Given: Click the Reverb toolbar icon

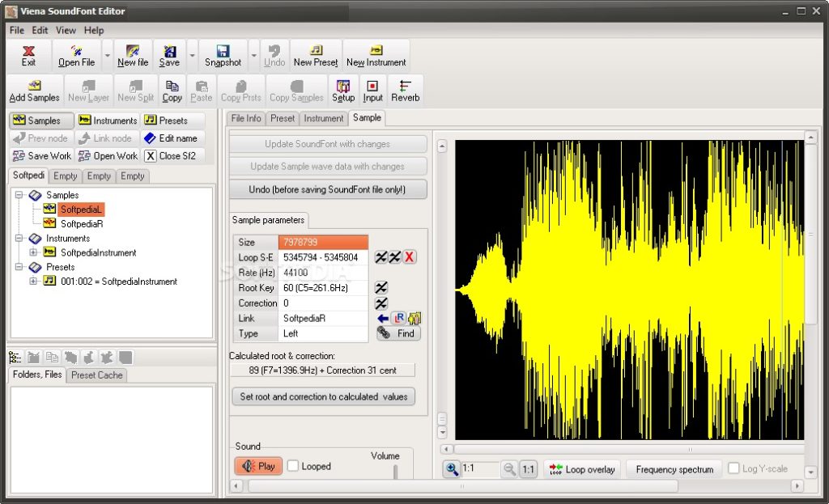Looking at the screenshot, I should [x=405, y=91].
